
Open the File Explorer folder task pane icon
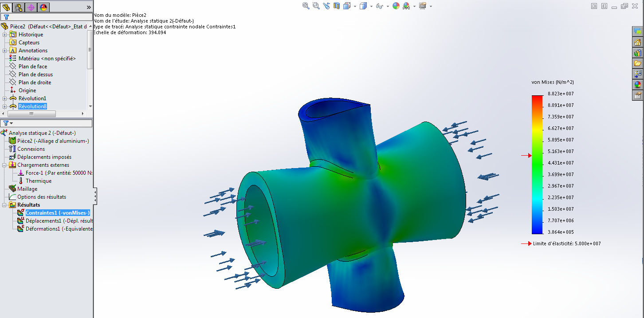click(638, 63)
